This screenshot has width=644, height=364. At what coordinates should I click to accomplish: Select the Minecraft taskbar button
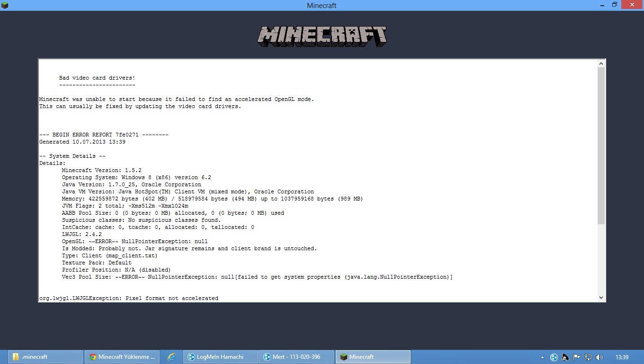point(373,357)
